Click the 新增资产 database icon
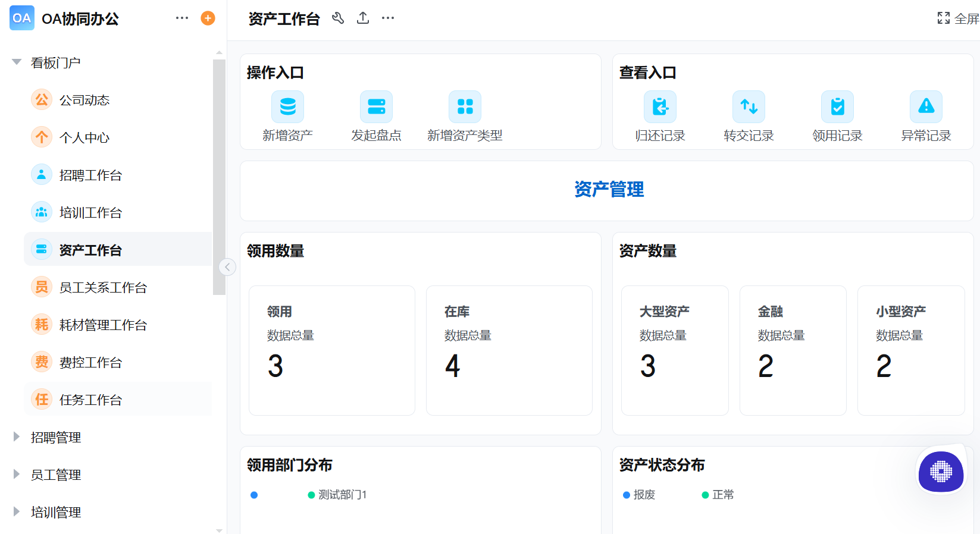Image resolution: width=980 pixels, height=534 pixels. (287, 106)
